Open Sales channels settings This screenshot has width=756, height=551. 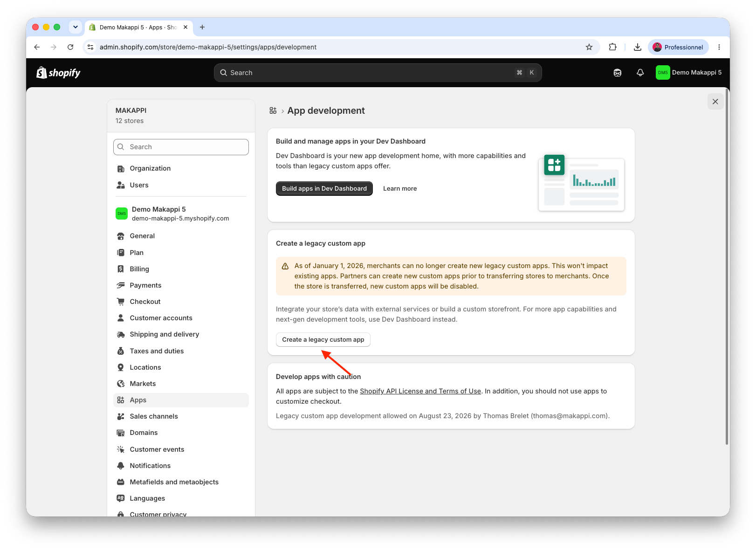coord(181,416)
